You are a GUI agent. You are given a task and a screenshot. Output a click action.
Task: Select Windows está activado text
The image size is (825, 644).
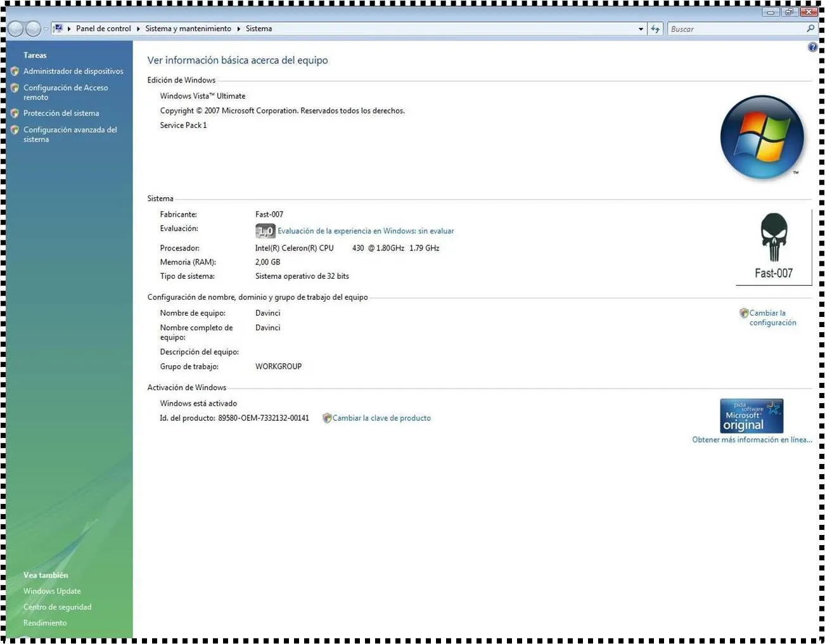click(x=198, y=403)
